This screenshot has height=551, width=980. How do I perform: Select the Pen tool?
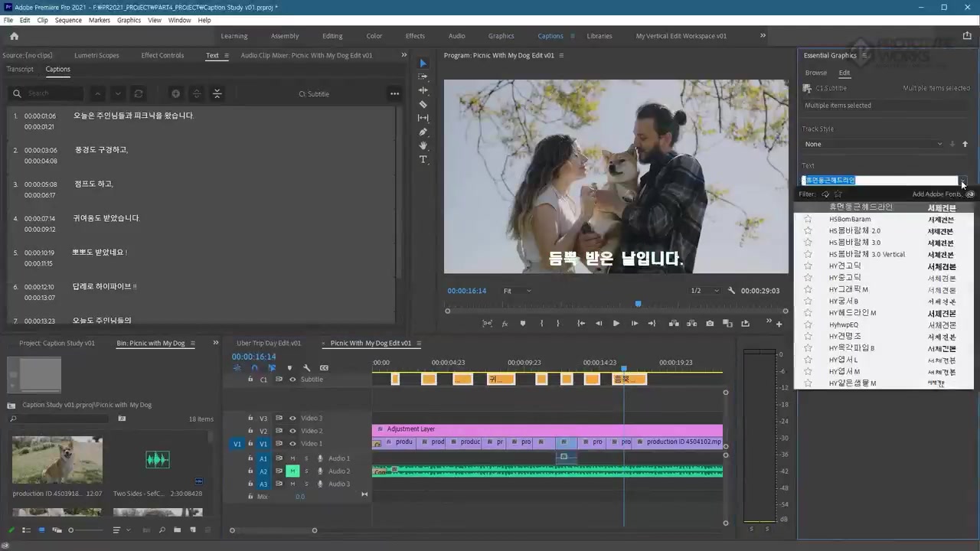[423, 132]
